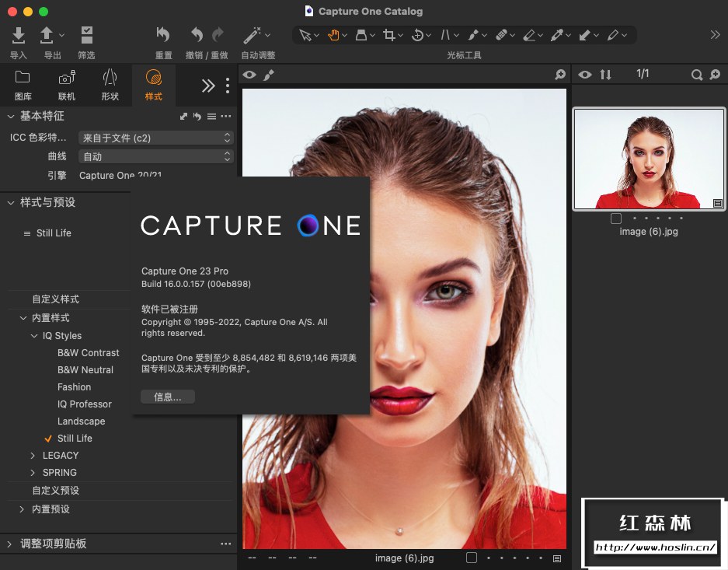Viewport: 728px width, 570px height.
Task: Select the image (6).jpg thumbnail
Action: (x=650, y=159)
